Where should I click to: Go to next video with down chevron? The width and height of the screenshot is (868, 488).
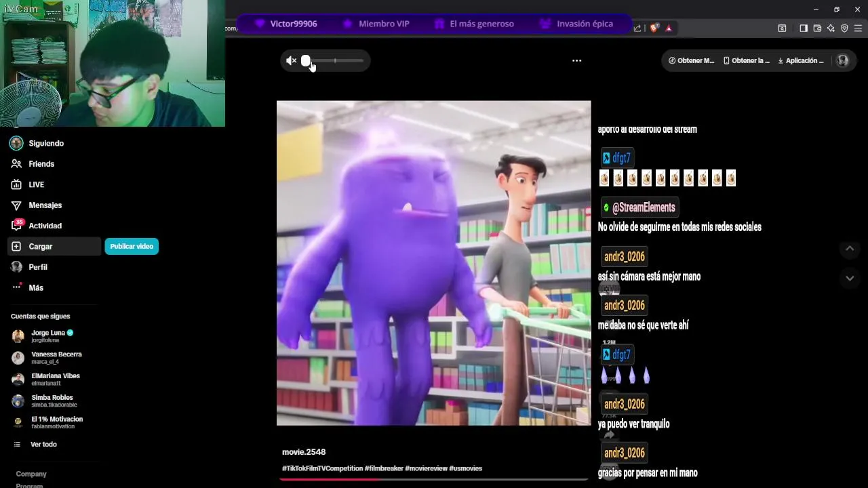coord(850,278)
